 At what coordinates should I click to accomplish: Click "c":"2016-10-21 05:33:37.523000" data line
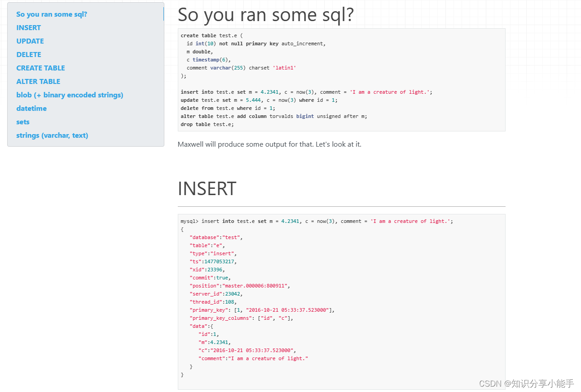coord(247,350)
